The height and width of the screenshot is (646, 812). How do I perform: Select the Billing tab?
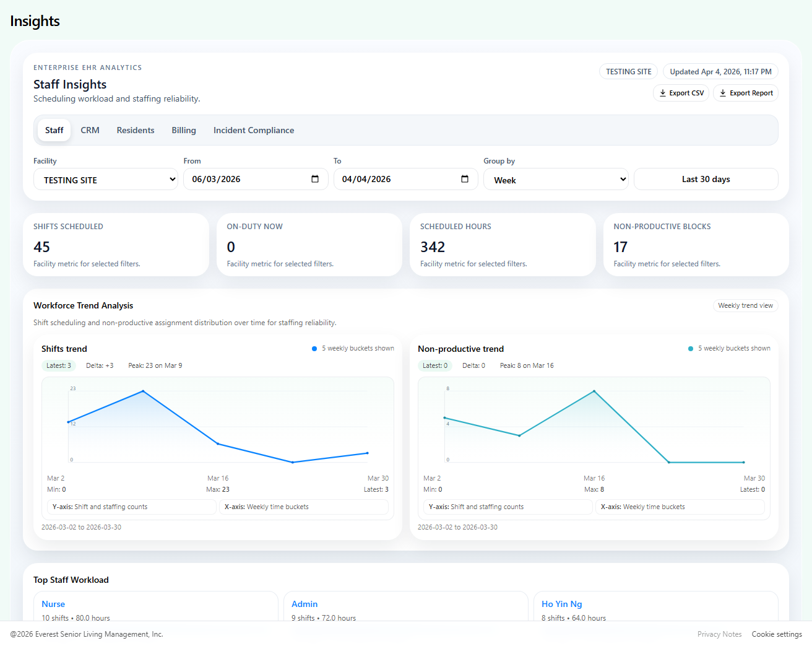coord(184,130)
